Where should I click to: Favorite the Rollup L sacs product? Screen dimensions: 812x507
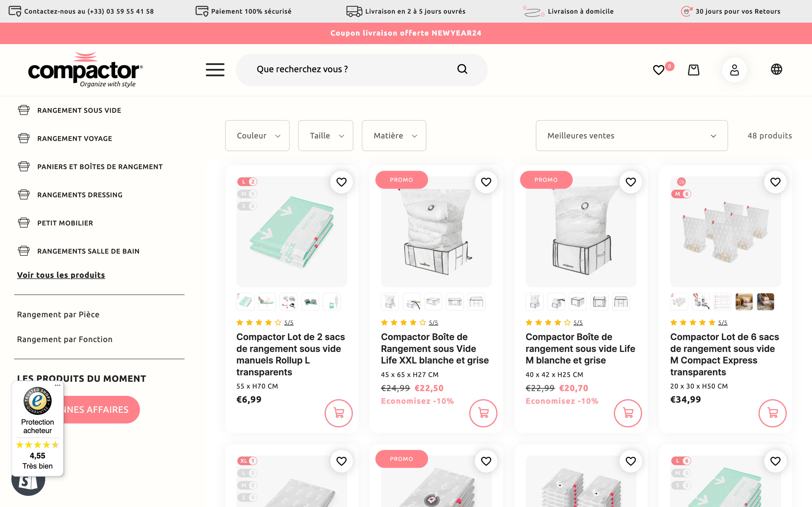pos(341,182)
